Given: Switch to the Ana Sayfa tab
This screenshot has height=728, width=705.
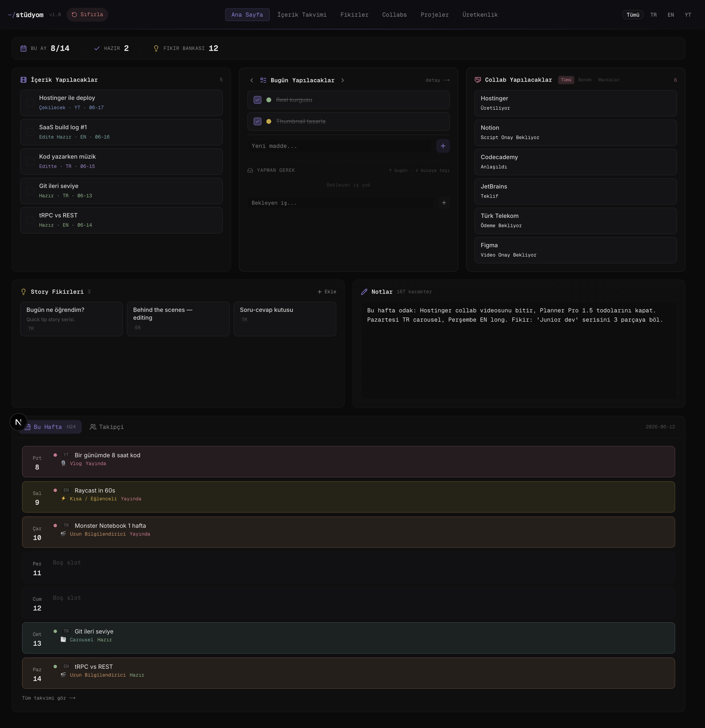Looking at the screenshot, I should (x=247, y=15).
